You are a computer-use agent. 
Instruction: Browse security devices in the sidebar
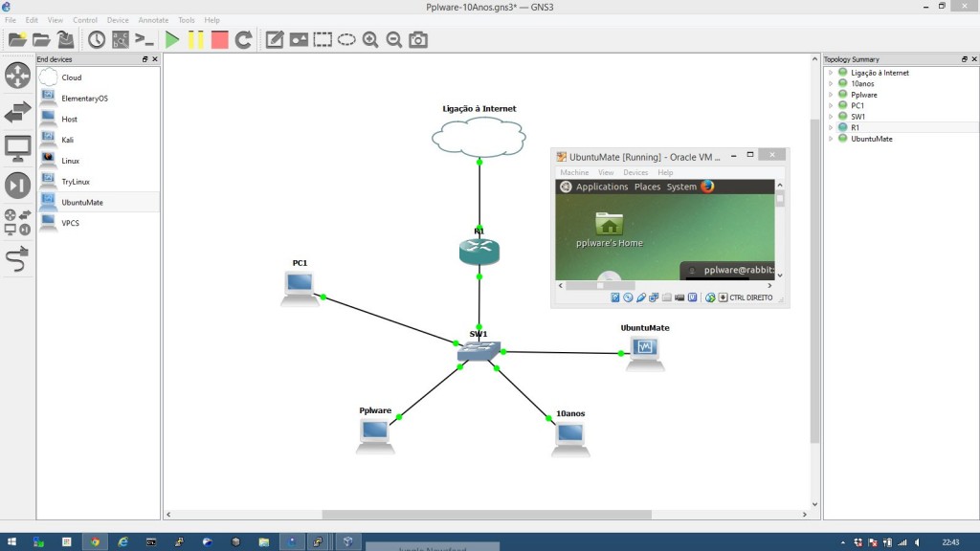coord(17,186)
